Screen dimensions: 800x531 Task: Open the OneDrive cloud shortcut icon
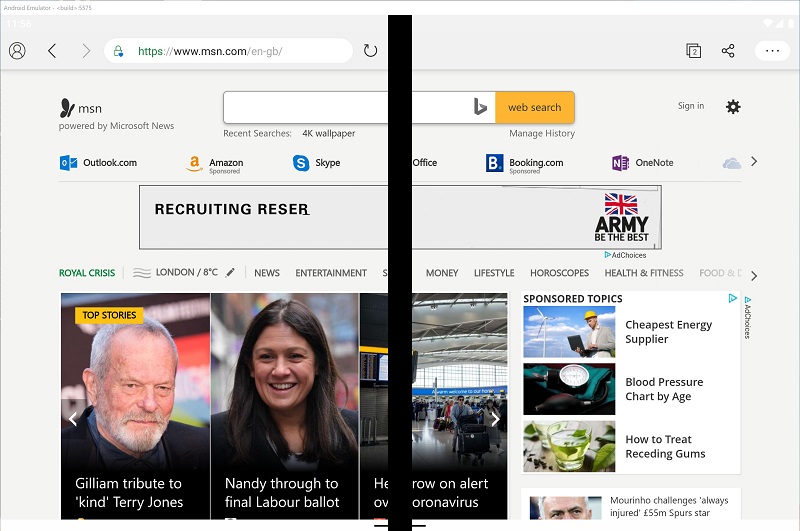[x=732, y=163]
